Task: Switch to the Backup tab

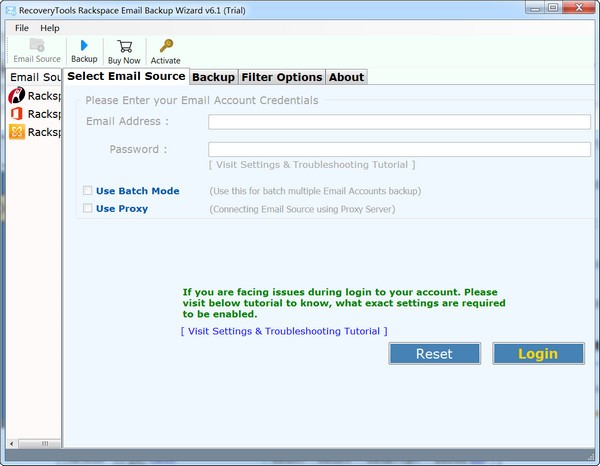Action: click(x=213, y=77)
